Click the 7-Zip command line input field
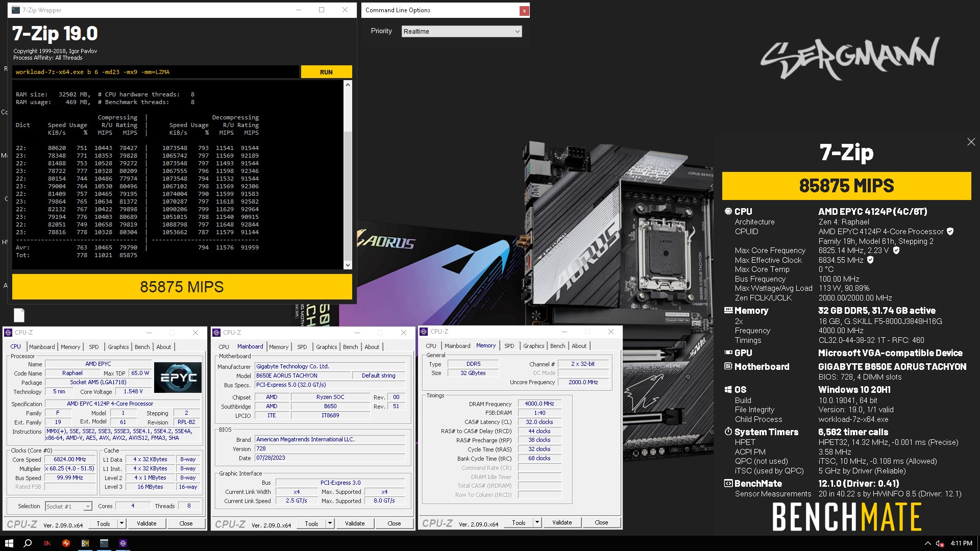This screenshot has width=980, height=551. click(156, 72)
